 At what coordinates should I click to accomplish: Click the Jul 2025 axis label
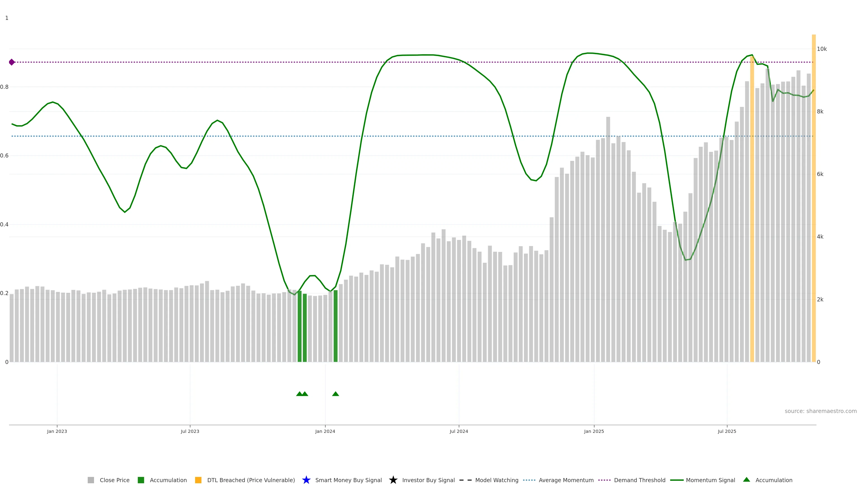click(x=727, y=431)
